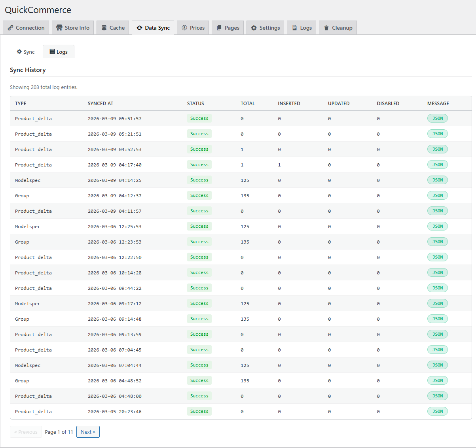Image resolution: width=476 pixels, height=448 pixels.
Task: Click the TOTAL column header
Action: click(x=248, y=104)
